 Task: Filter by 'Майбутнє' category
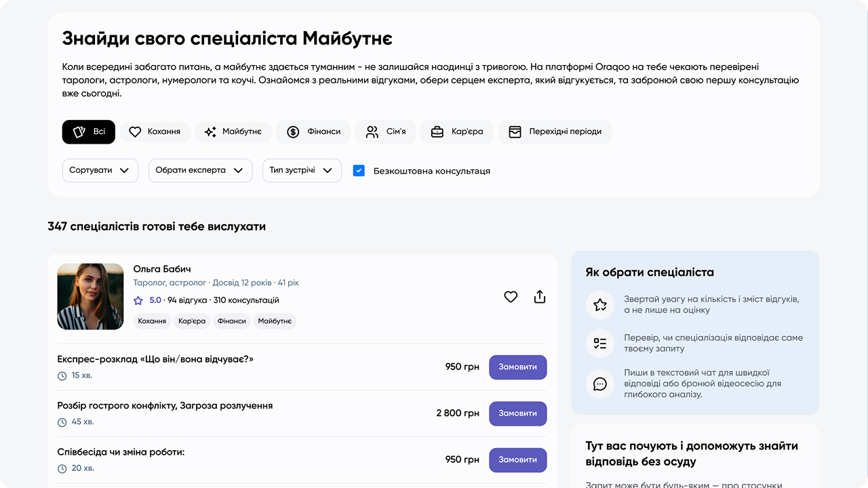[x=233, y=132]
